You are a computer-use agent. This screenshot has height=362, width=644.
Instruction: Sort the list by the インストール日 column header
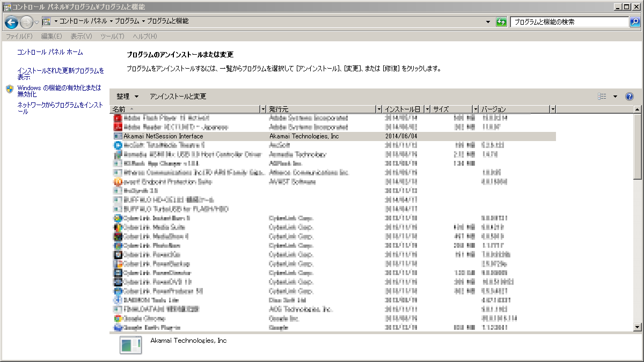coord(404,109)
